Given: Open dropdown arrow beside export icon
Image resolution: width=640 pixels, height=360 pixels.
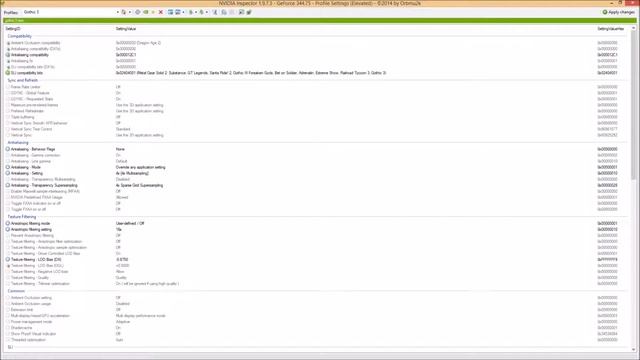Looking at the screenshot, I should point(196,12).
